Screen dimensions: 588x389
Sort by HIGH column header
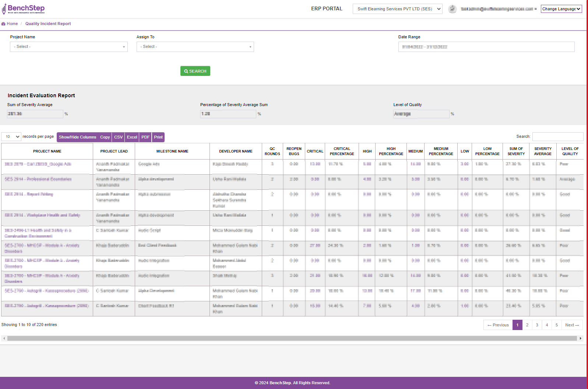pos(367,151)
